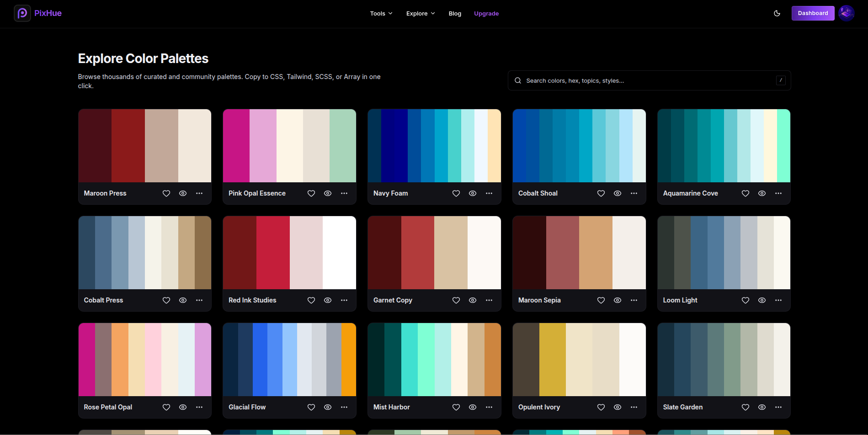Open the Red Ink Studies palette swatches
This screenshot has width=868, height=435.
[x=289, y=253]
